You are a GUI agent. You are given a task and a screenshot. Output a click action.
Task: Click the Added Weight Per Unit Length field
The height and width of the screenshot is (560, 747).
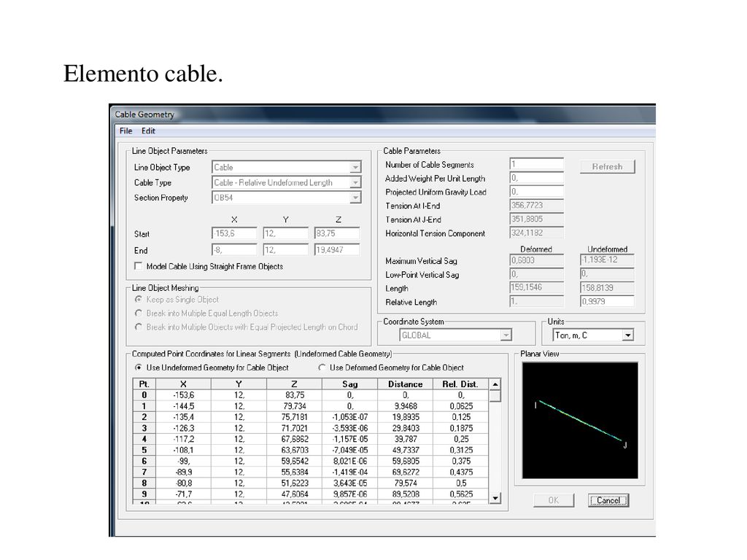[536, 178]
